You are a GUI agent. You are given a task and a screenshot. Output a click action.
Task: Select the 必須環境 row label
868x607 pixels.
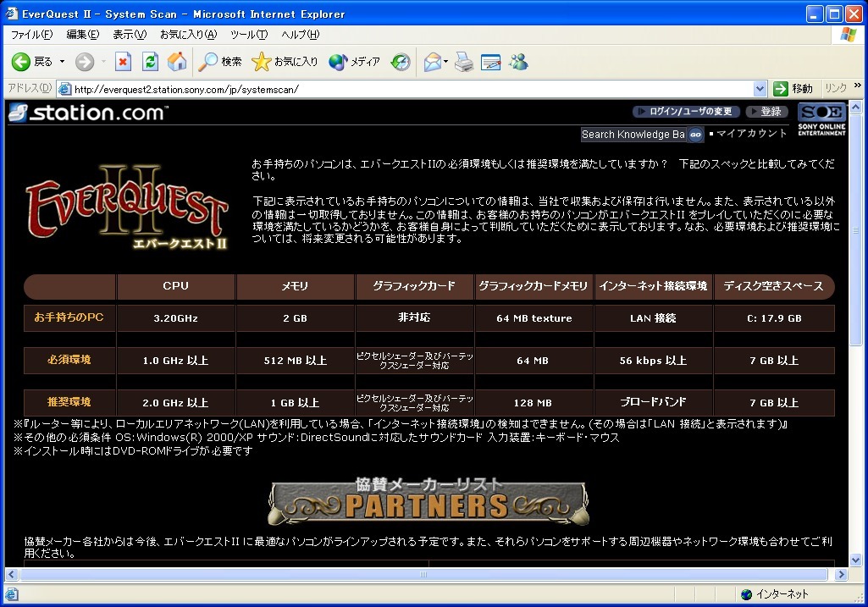[x=69, y=360]
